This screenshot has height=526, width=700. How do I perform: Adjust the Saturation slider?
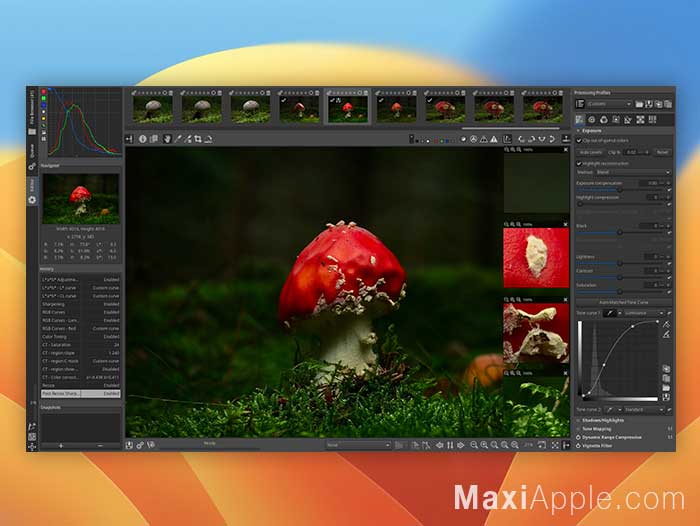(621, 292)
